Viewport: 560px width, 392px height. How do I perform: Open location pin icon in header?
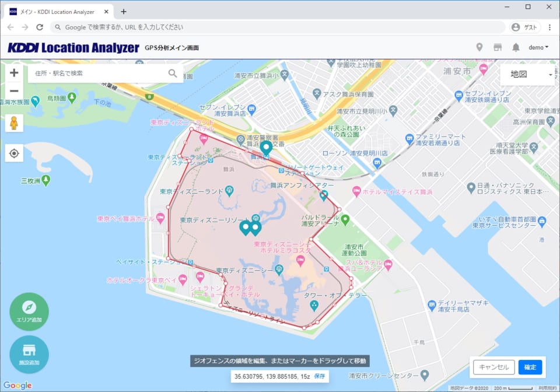pos(480,47)
